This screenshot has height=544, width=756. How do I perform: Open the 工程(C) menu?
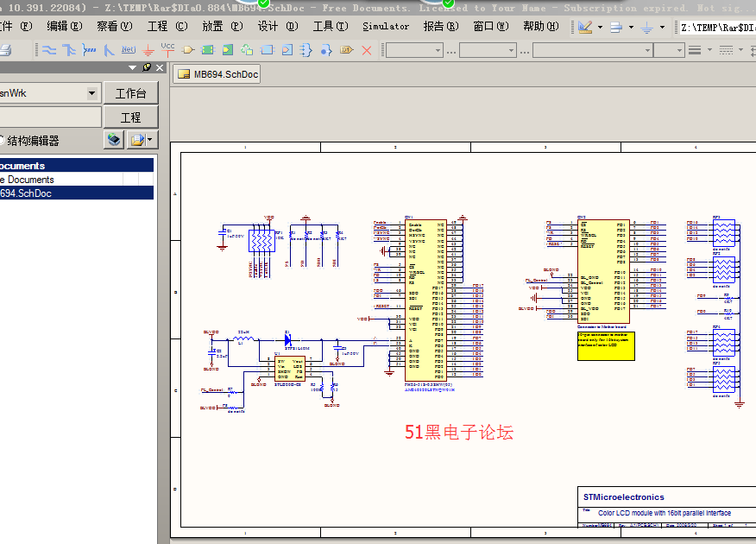(x=167, y=26)
